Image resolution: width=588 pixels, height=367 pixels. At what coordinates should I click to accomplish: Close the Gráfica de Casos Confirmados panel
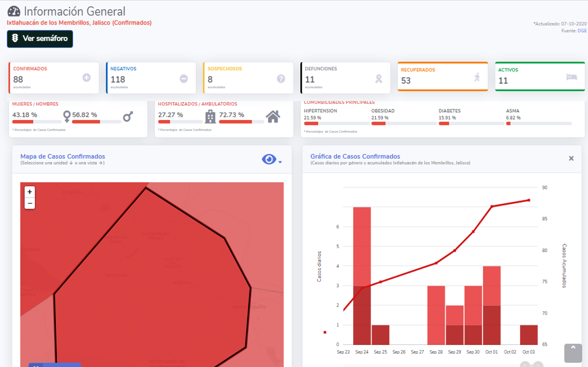coord(571,158)
